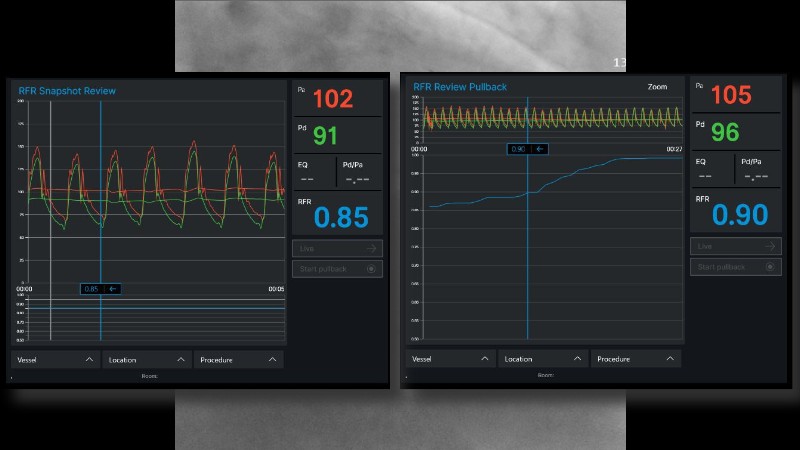Click the record circle icon in Pullback Start pullback
Image resolution: width=800 pixels, height=450 pixels.
click(x=770, y=267)
